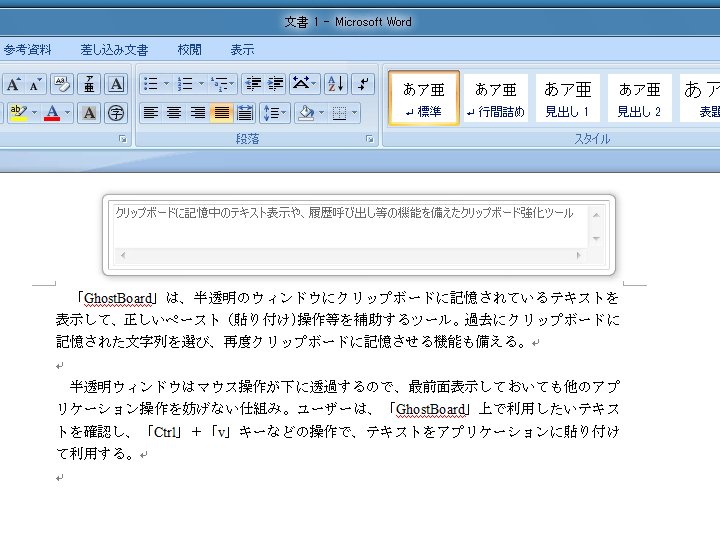Apply the 行間詰め style

[495, 98]
